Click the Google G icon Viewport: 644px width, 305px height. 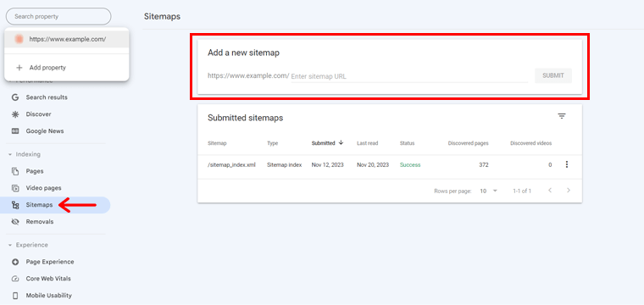coord(15,97)
